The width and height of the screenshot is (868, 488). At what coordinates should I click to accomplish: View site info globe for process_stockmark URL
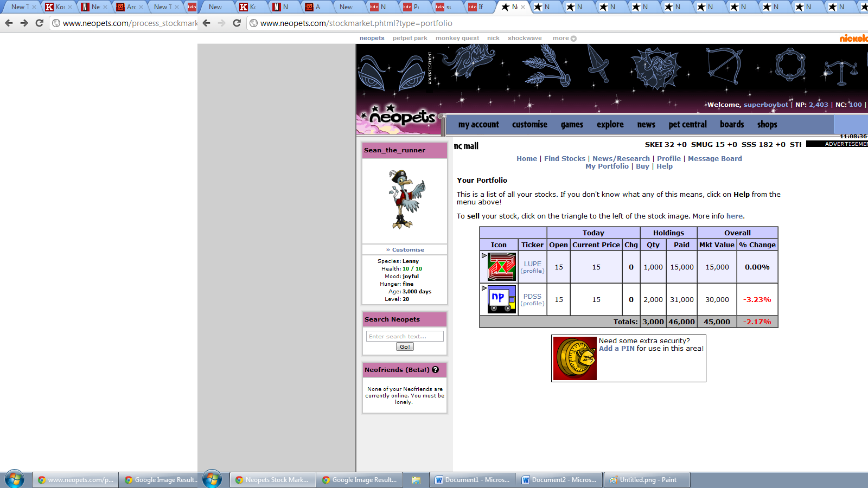tap(56, 23)
